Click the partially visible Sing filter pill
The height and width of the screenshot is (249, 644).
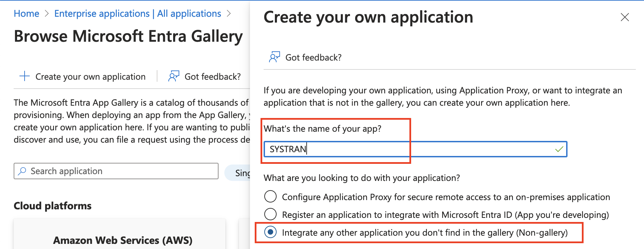point(238,173)
